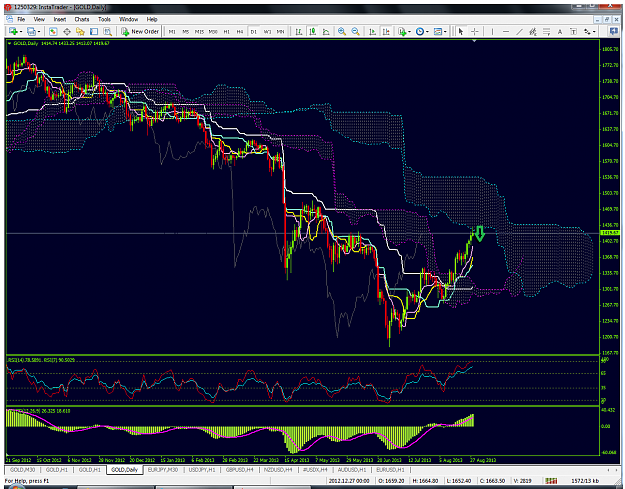Switch to EURJPY,M30 chart tab
Viewport: 625px width, 489px height.
(163, 470)
